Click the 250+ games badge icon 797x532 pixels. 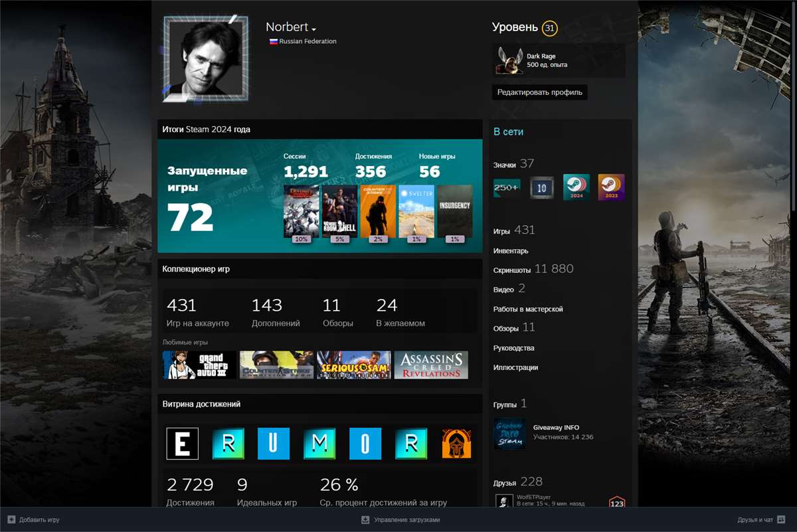[507, 188]
